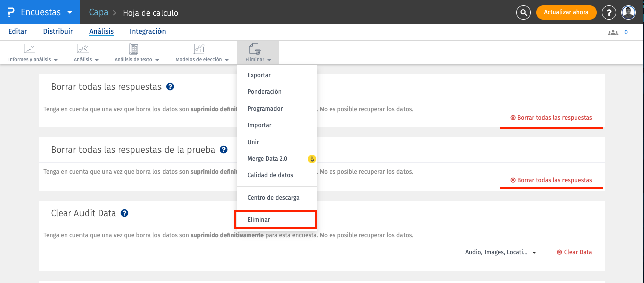Click the Modelos de elección icon
The image size is (644, 283).
pos(199,49)
